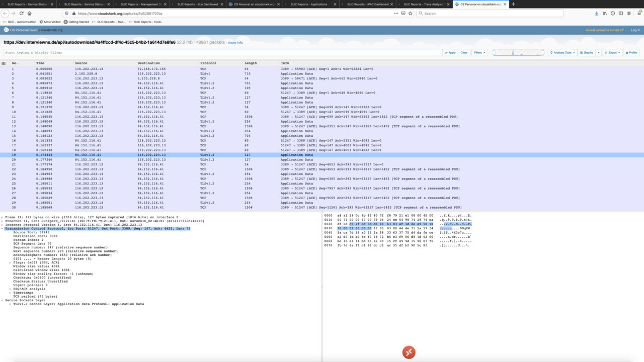644x362 pixels.
Task: Open the Analysis Tools dropdown
Action: (x=562, y=52)
